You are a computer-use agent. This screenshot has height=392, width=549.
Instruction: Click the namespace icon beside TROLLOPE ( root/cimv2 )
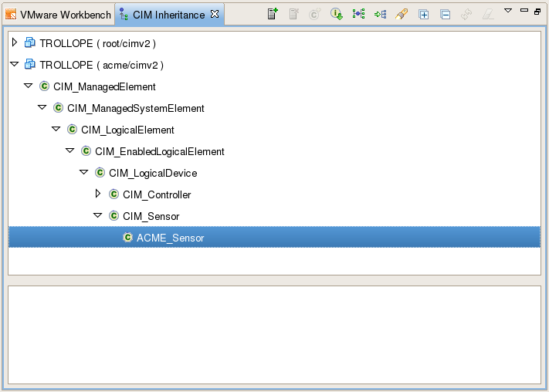(x=30, y=42)
